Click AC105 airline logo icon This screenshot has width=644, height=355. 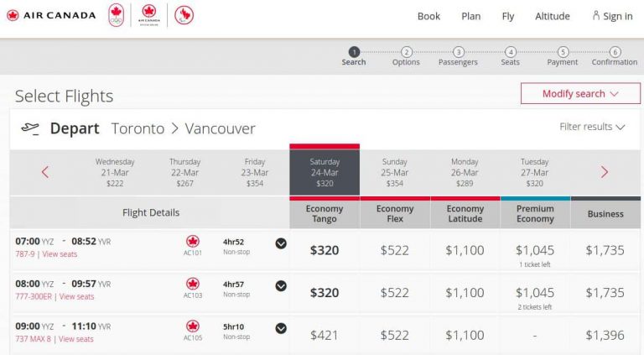click(x=193, y=326)
